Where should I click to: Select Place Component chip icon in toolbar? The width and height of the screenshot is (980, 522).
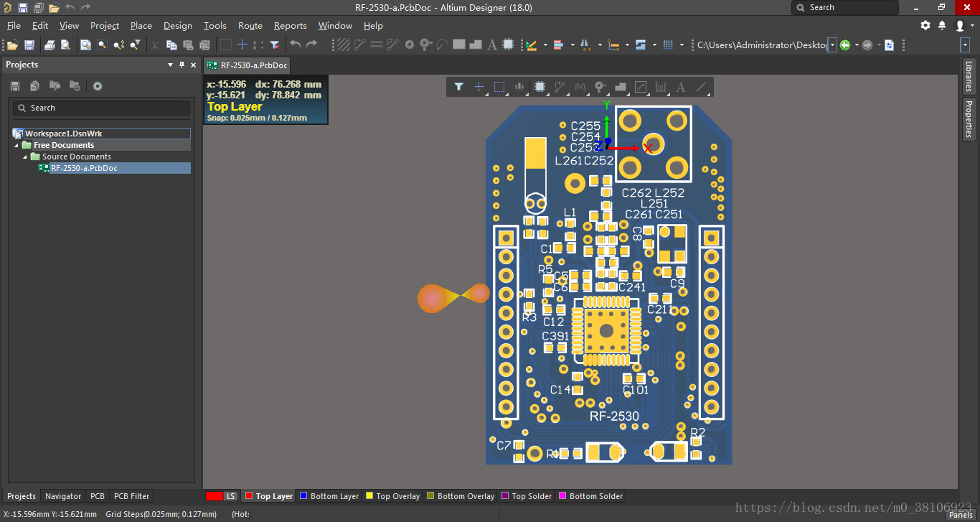tap(509, 45)
